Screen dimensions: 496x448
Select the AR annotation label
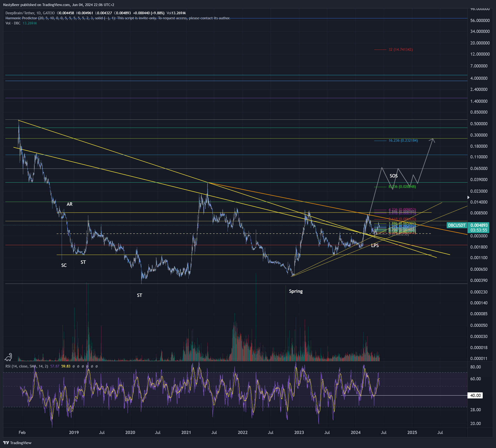[70, 204]
